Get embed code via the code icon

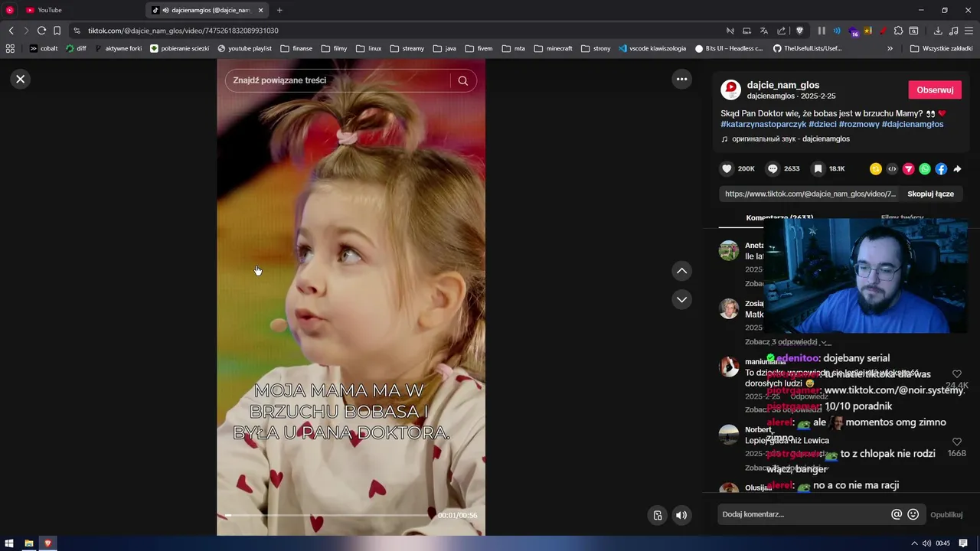[892, 169]
